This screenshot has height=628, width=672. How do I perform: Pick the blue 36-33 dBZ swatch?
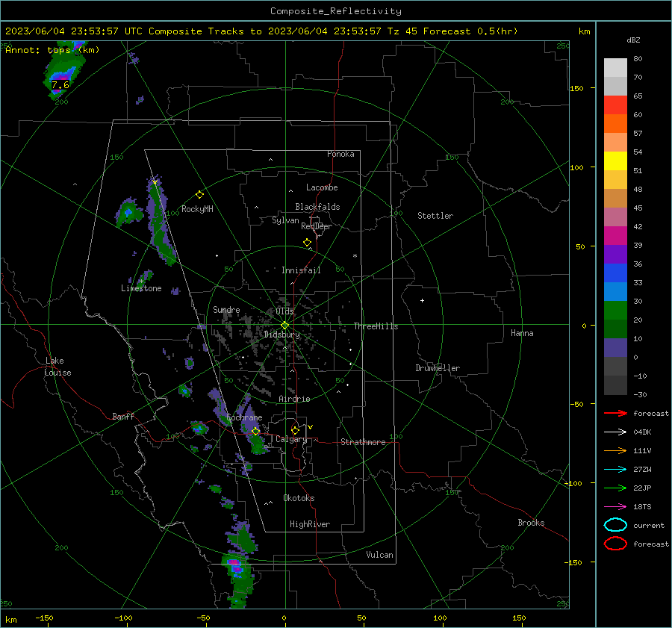(x=615, y=273)
